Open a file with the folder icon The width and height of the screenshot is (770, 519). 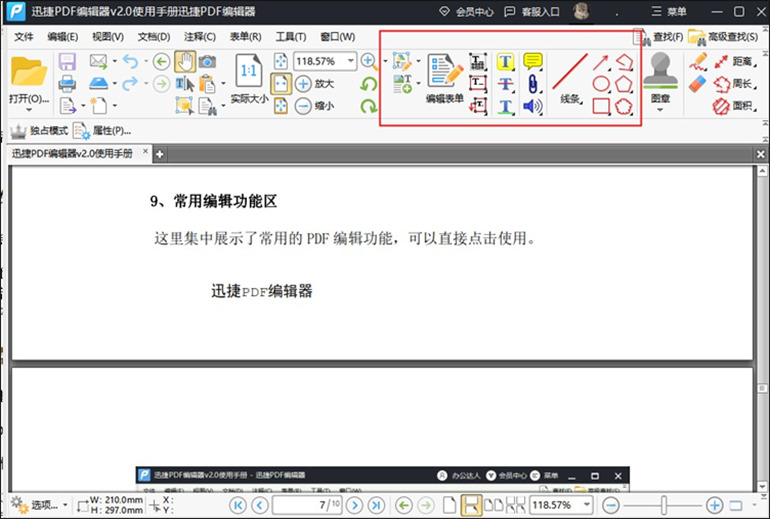click(28, 71)
